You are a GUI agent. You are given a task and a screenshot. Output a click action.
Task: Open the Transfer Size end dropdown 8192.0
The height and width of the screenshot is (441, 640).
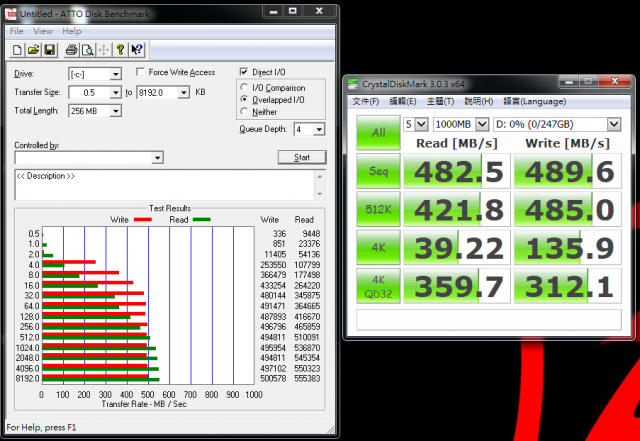click(184, 93)
